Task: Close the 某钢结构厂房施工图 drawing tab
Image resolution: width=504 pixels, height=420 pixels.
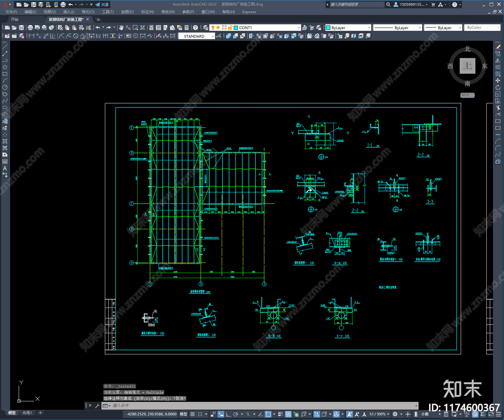Action: pyautogui.click(x=88, y=19)
